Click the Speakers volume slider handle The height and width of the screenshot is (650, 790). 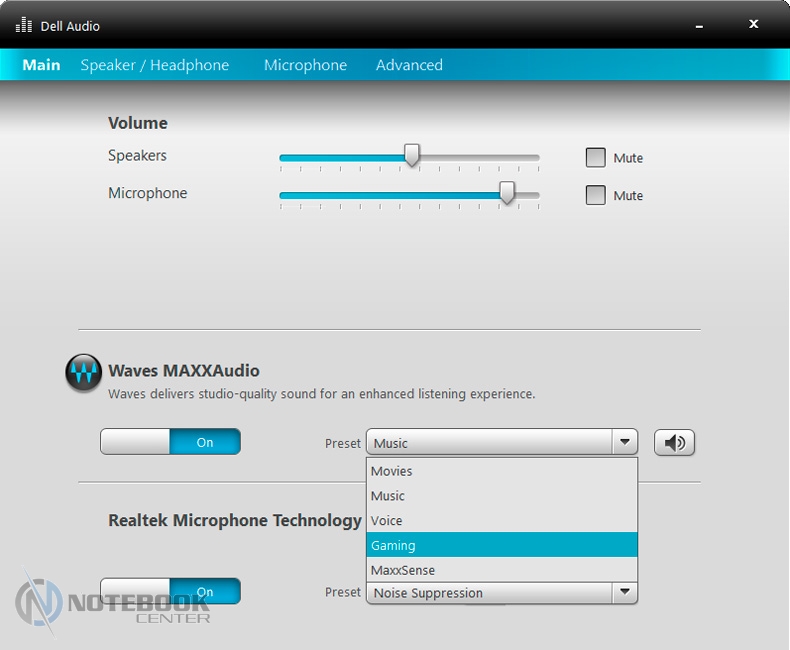coord(411,156)
